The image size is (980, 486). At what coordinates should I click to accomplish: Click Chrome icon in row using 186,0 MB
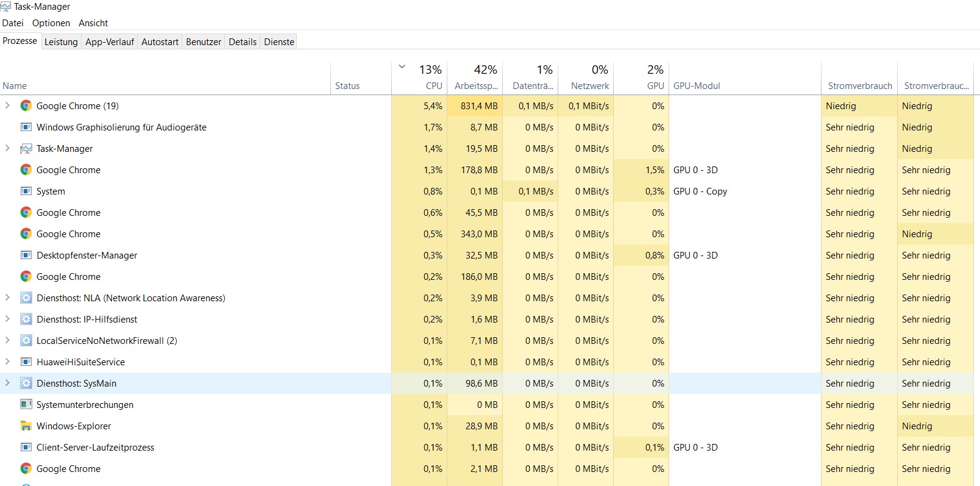26,276
